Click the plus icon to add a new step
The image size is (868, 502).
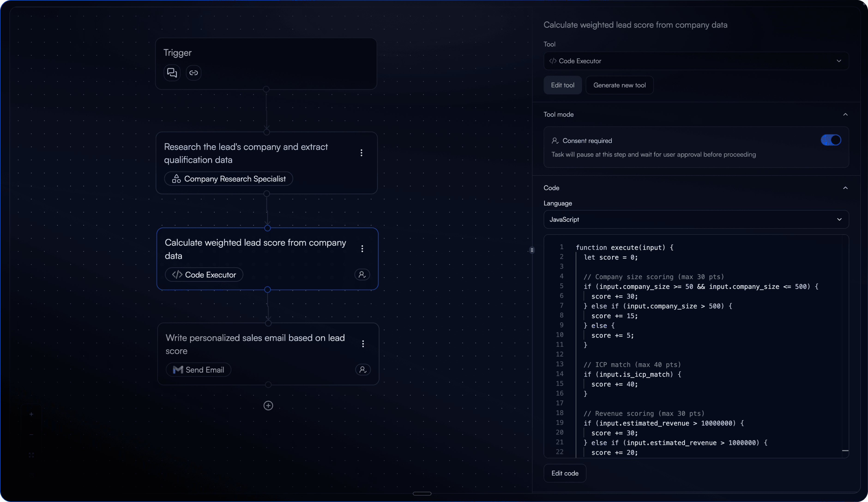(268, 405)
